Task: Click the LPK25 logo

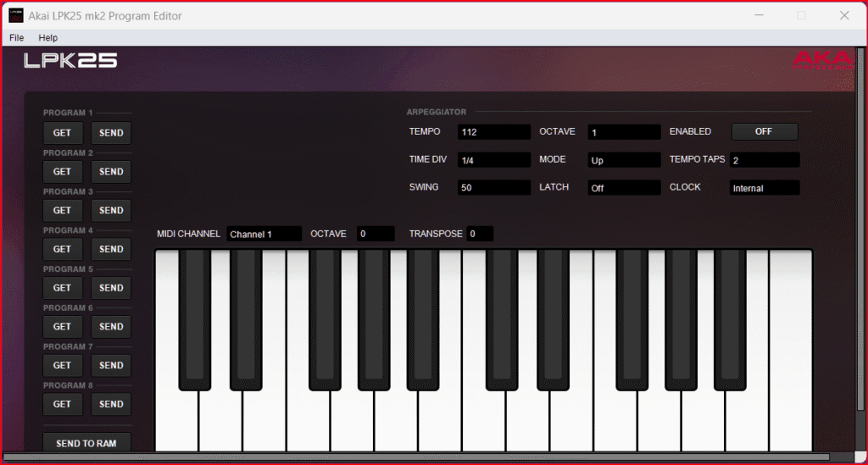Action: (x=70, y=60)
